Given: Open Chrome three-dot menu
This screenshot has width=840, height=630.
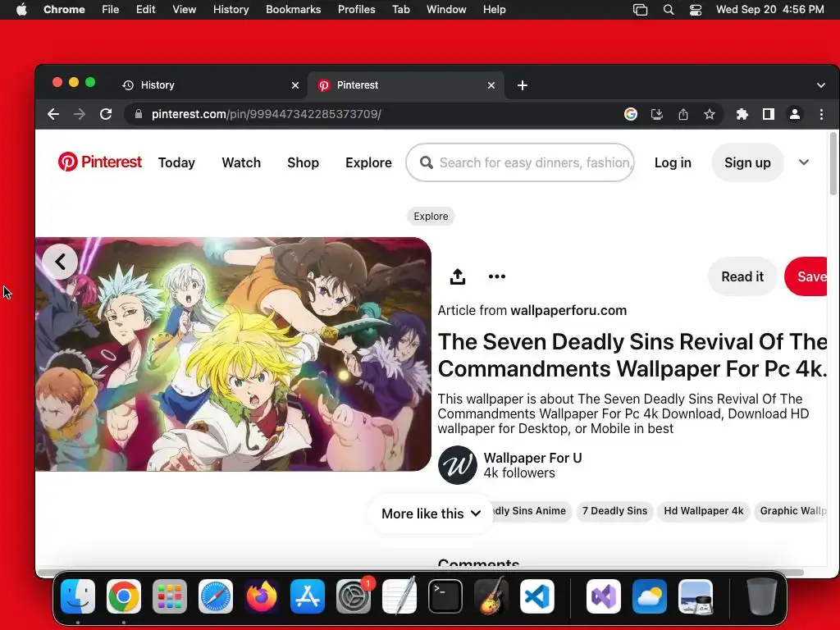Looking at the screenshot, I should (x=821, y=114).
